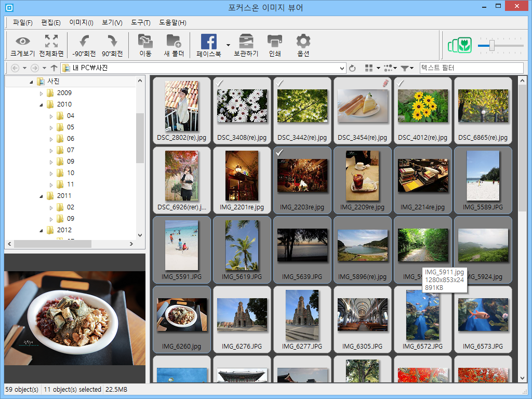This screenshot has height=399, width=532.
Task: Expand the 2009 folder node
Action: (x=41, y=94)
